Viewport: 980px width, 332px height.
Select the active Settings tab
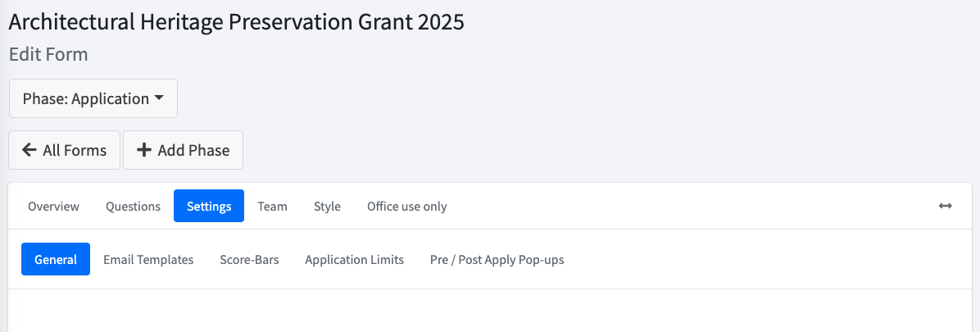[209, 206]
